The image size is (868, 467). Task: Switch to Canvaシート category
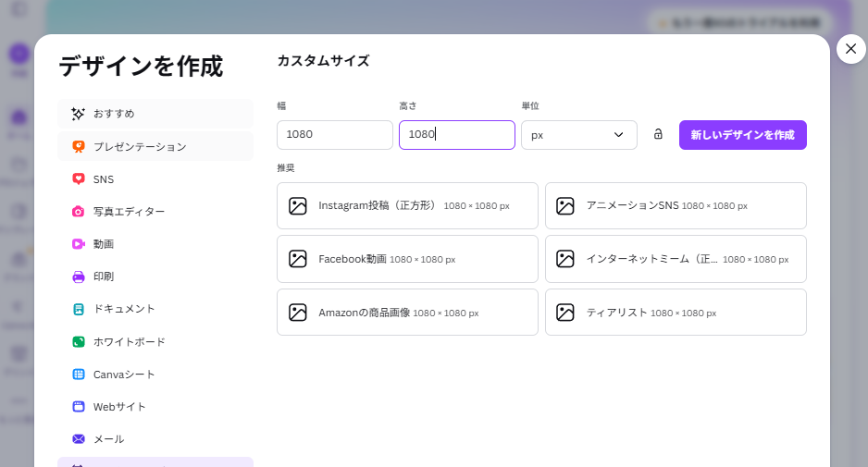124,375
